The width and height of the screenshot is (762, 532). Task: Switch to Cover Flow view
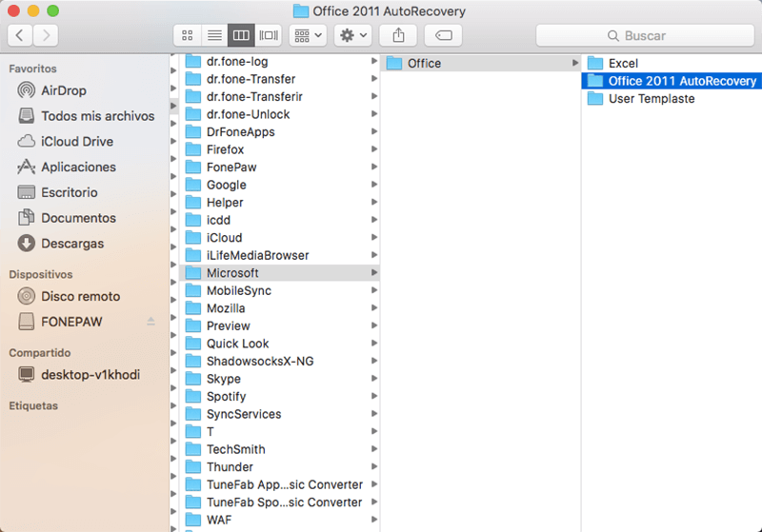269,35
